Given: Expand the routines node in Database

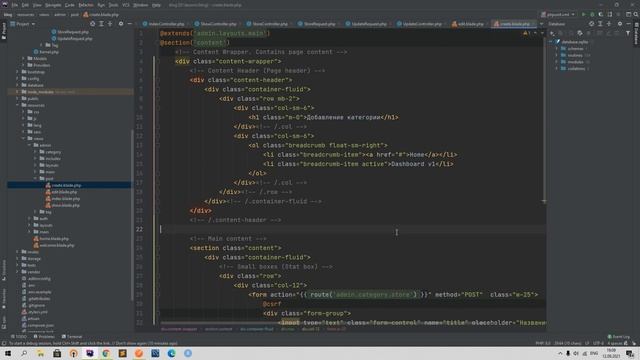Looking at the screenshot, I should [x=556, y=55].
